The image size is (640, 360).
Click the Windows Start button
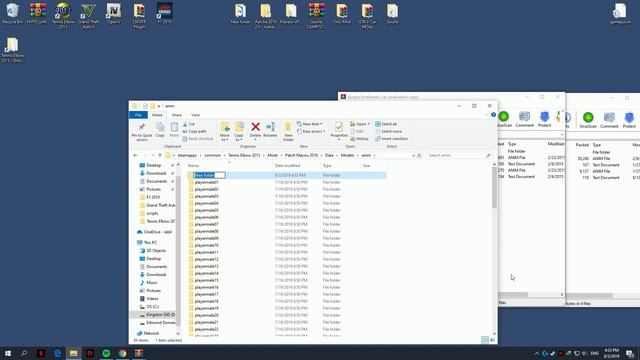pyautogui.click(x=8, y=353)
